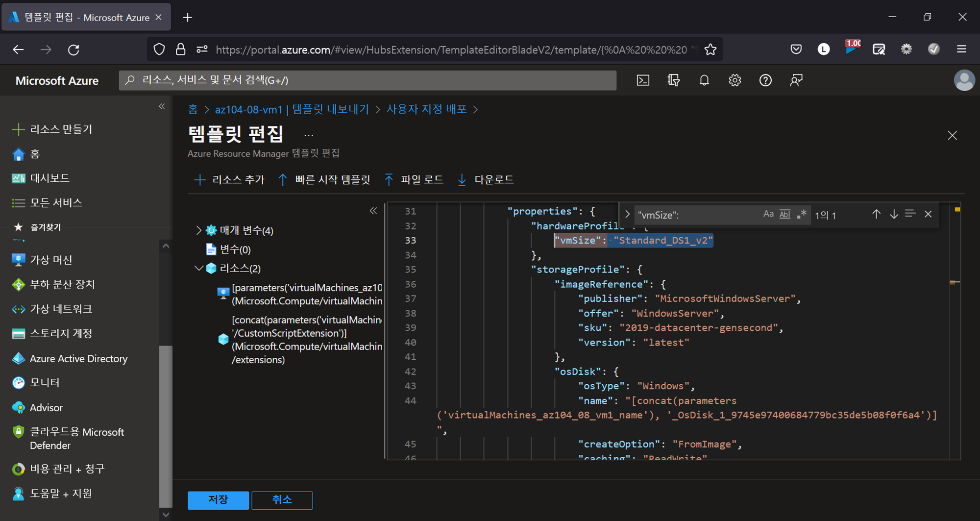980x521 pixels.
Task: Open a new browser tab
Action: [187, 18]
